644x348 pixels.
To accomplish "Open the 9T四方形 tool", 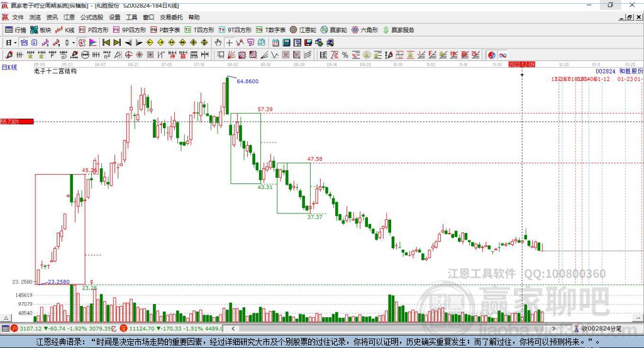I will [235, 30].
